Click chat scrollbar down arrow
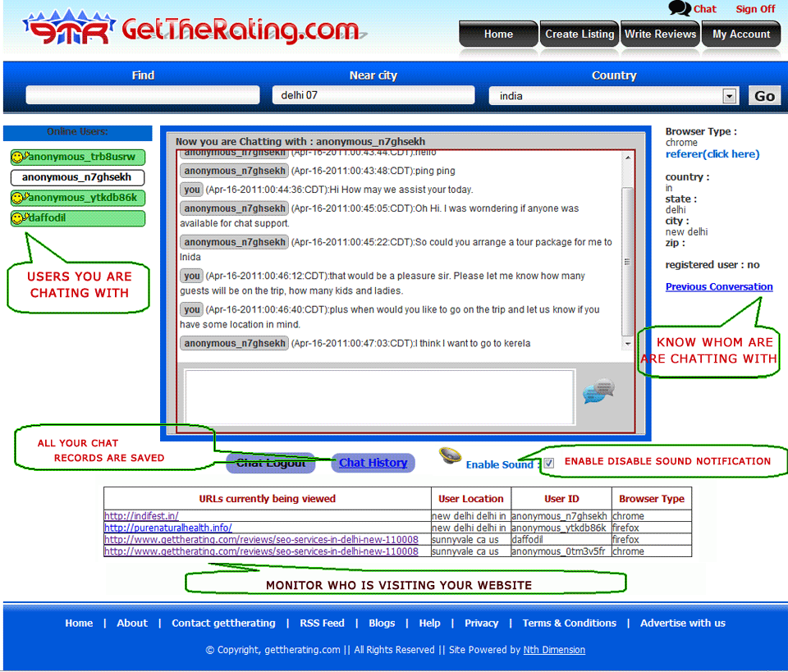Viewport: 788px width, 672px height. pyautogui.click(x=628, y=344)
